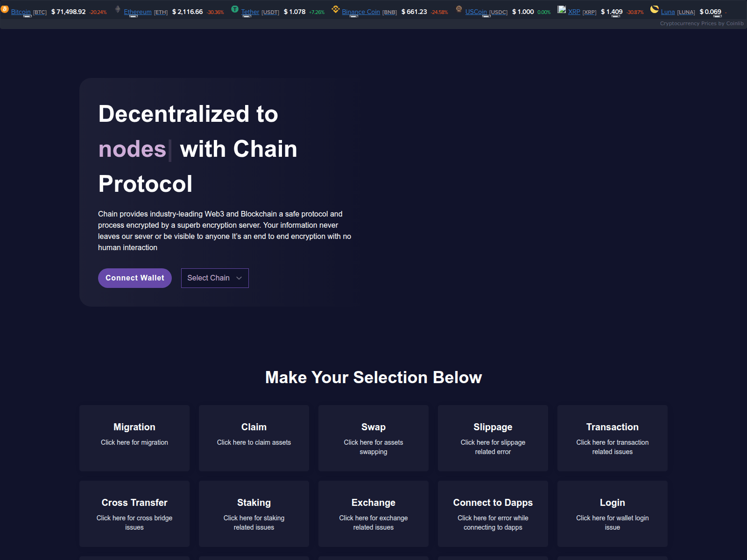
Task: Open the Swap assets card
Action: coord(373,438)
